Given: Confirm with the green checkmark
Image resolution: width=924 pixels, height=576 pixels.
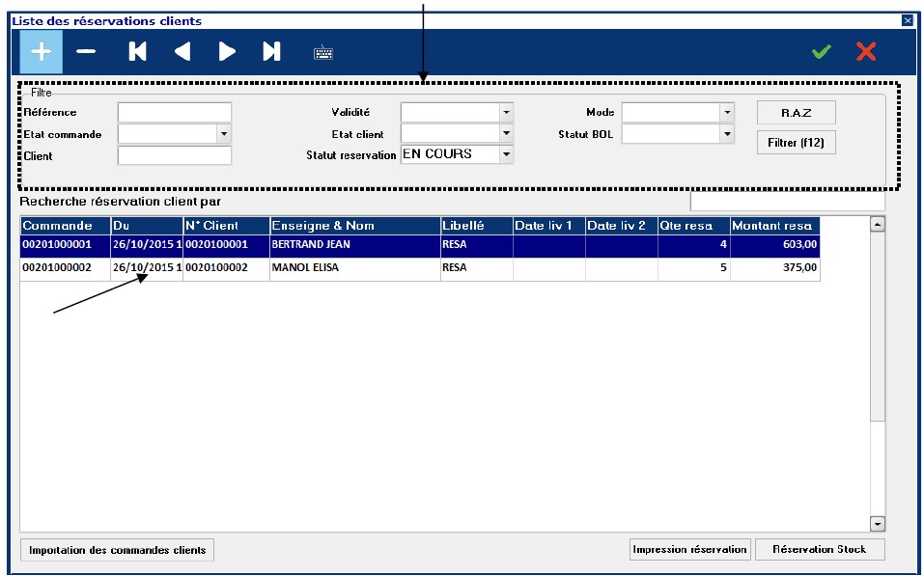Looking at the screenshot, I should (x=821, y=52).
